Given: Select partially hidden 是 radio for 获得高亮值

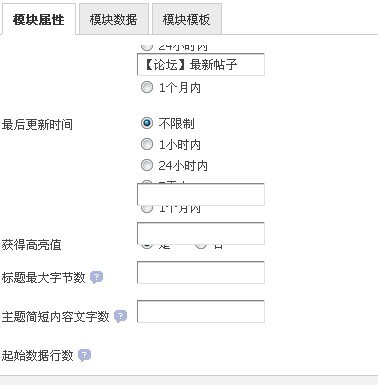Looking at the screenshot, I should coord(147,246).
